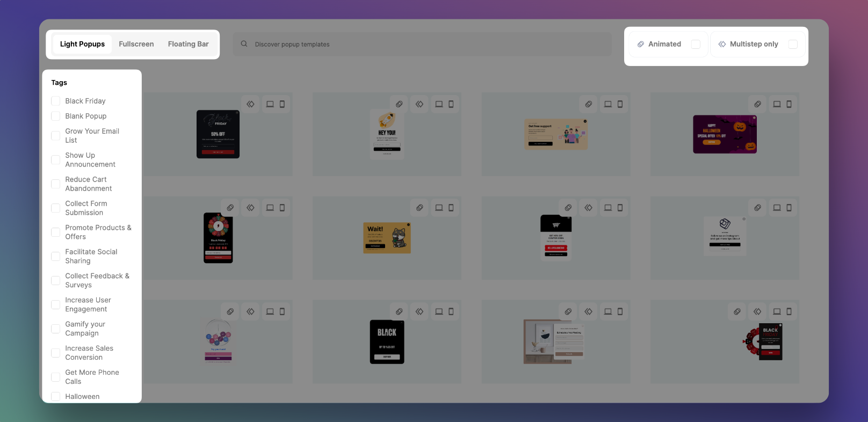The height and width of the screenshot is (422, 868).
Task: Select mobile preview on Instagram follow card
Action: click(x=789, y=208)
